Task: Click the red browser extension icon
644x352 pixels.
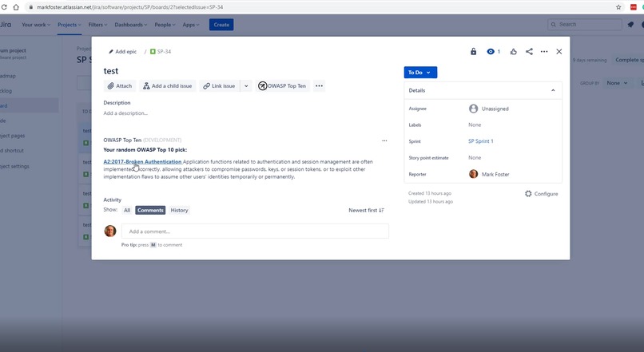Action: [x=634, y=7]
